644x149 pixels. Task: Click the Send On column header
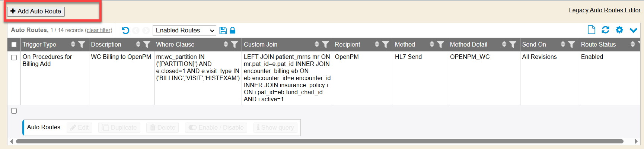point(534,45)
